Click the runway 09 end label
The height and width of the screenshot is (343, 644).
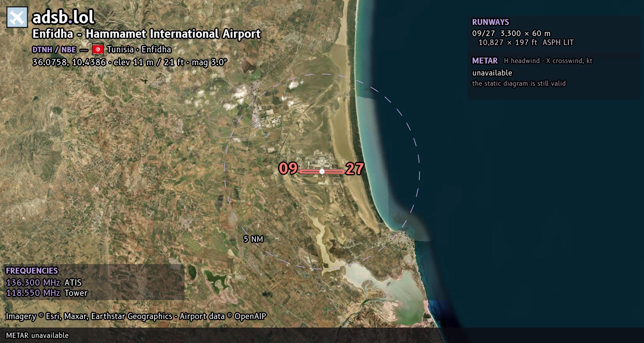point(288,168)
